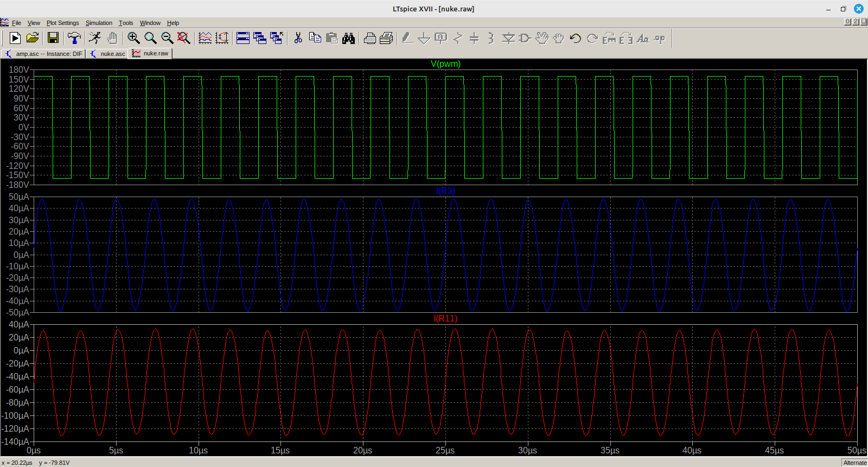Screen dimensions: 868x467
Task: Click the Undo arrow icon
Action: (x=575, y=38)
